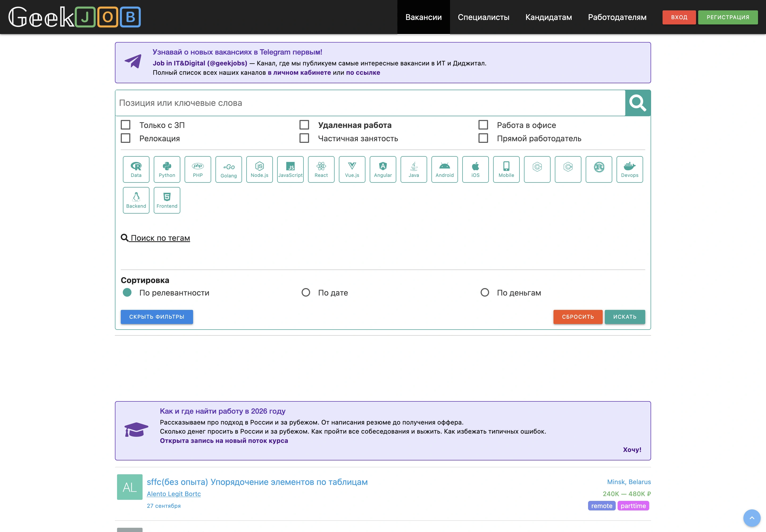Collapse filters with 'Скрыть фильтры'
This screenshot has width=766, height=532.
pyautogui.click(x=157, y=317)
